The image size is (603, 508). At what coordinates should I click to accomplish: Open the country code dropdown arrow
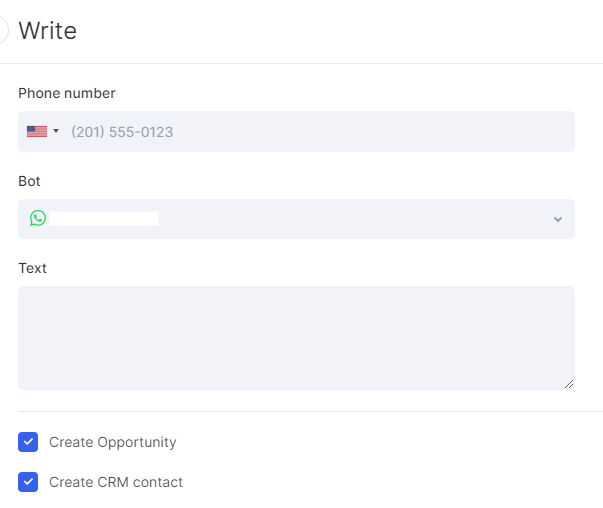(56, 131)
